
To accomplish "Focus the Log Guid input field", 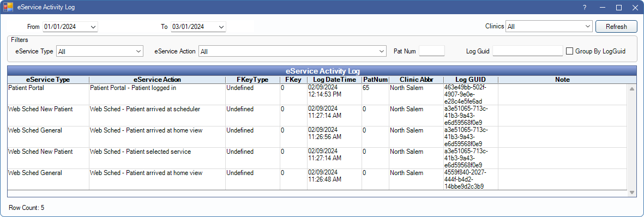I will tap(528, 51).
